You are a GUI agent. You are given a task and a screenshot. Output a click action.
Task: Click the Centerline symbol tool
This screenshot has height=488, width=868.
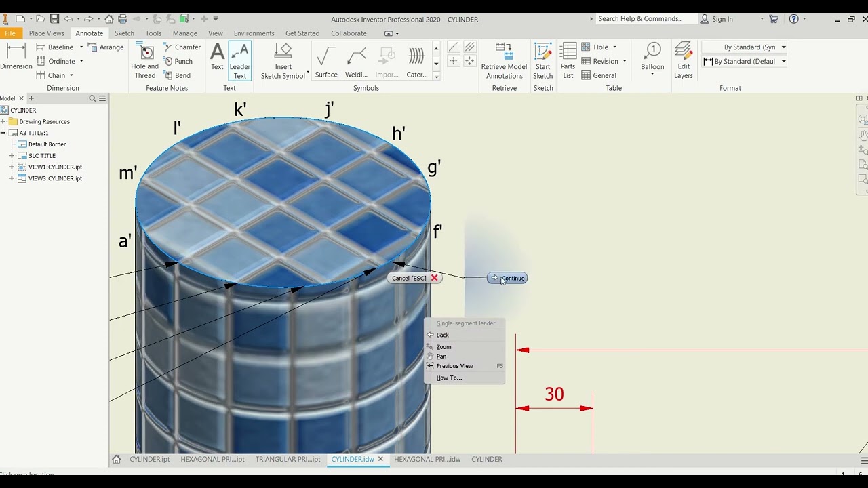tap(453, 47)
